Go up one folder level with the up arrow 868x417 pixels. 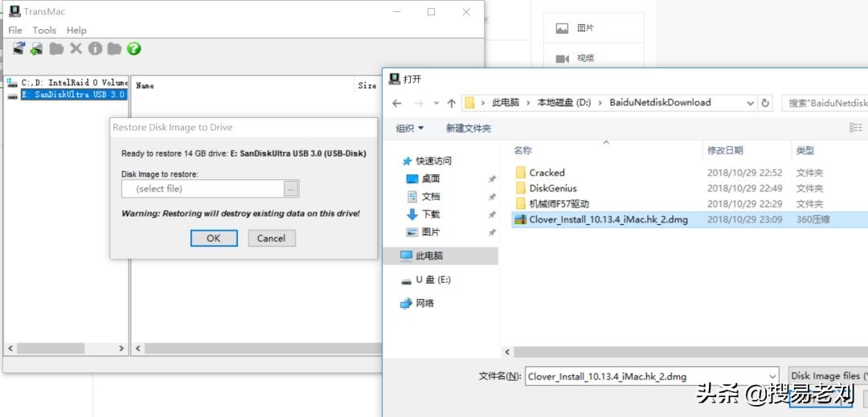point(451,103)
